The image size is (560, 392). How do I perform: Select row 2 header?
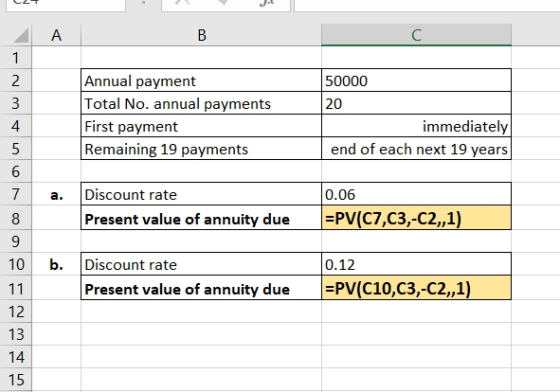(x=16, y=80)
